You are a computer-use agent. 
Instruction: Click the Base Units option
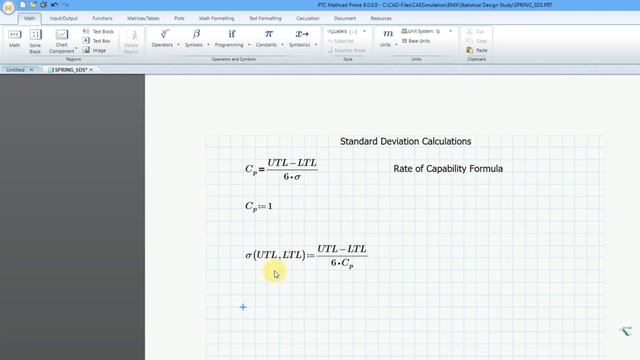tap(416, 41)
